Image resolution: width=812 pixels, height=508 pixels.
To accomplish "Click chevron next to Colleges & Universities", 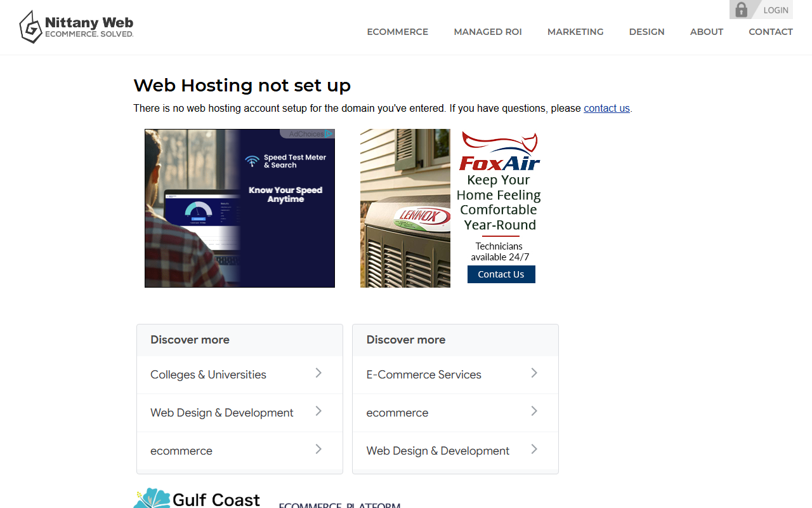I will pyautogui.click(x=318, y=373).
